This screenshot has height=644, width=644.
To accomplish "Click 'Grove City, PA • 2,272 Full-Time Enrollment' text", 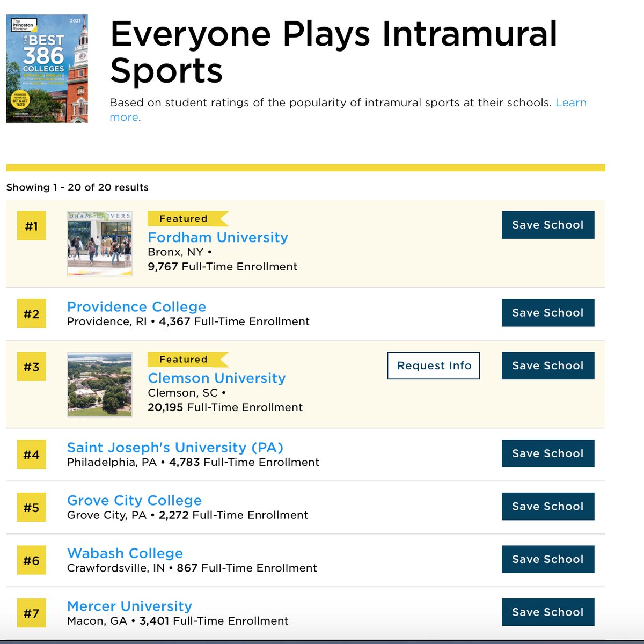I will click(187, 515).
